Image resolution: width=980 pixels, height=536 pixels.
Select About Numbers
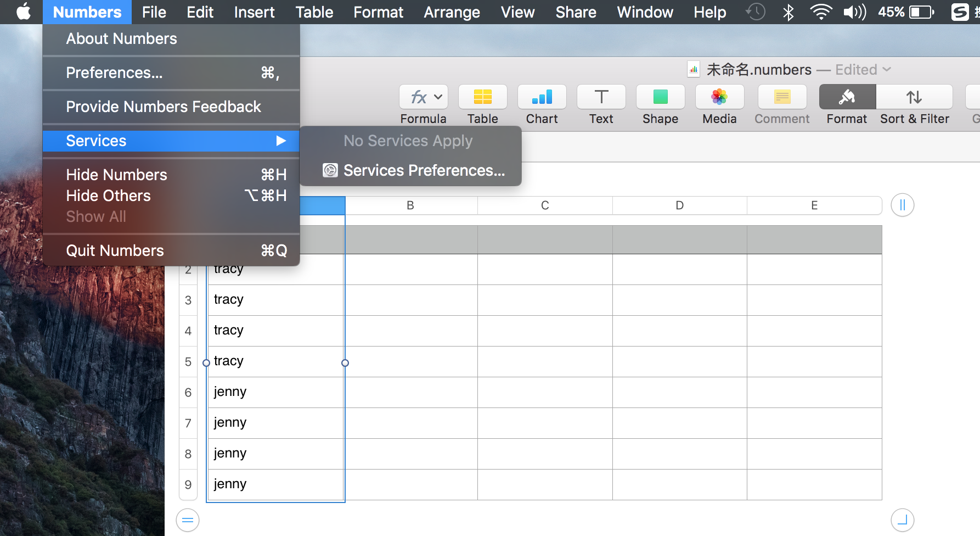pos(171,38)
